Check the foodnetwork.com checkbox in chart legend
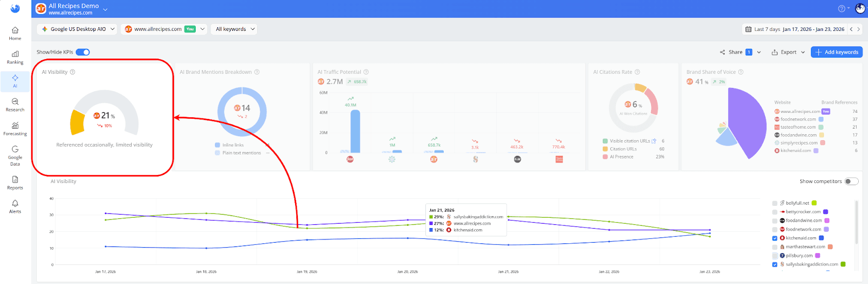 pos(775,229)
